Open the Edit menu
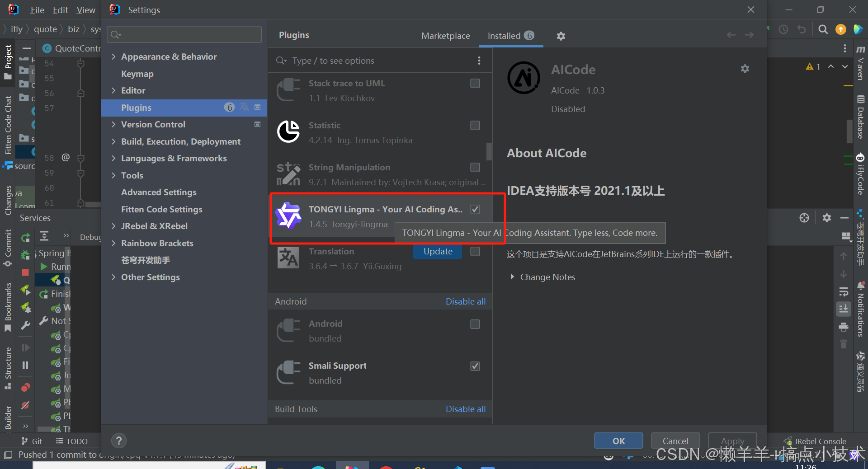 click(60, 10)
